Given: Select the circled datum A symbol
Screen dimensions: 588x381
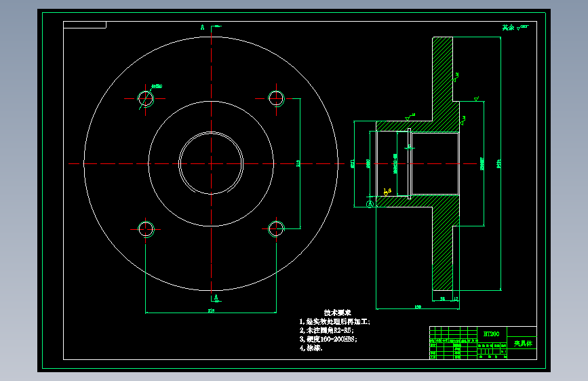Looking at the screenshot, I should point(370,204).
